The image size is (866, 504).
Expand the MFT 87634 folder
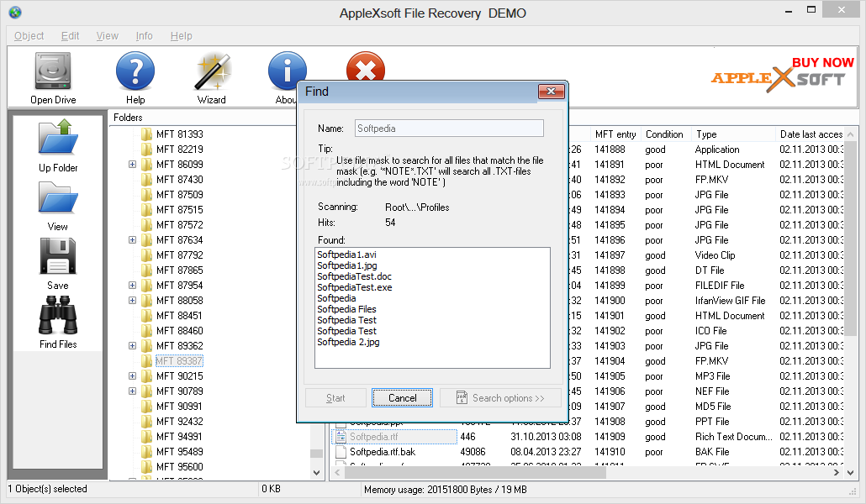132,239
